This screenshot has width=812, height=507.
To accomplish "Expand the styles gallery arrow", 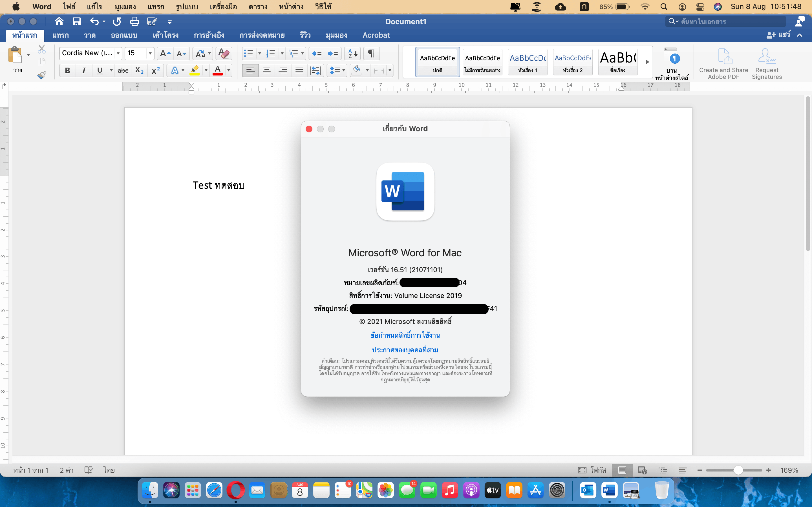I will (x=647, y=62).
